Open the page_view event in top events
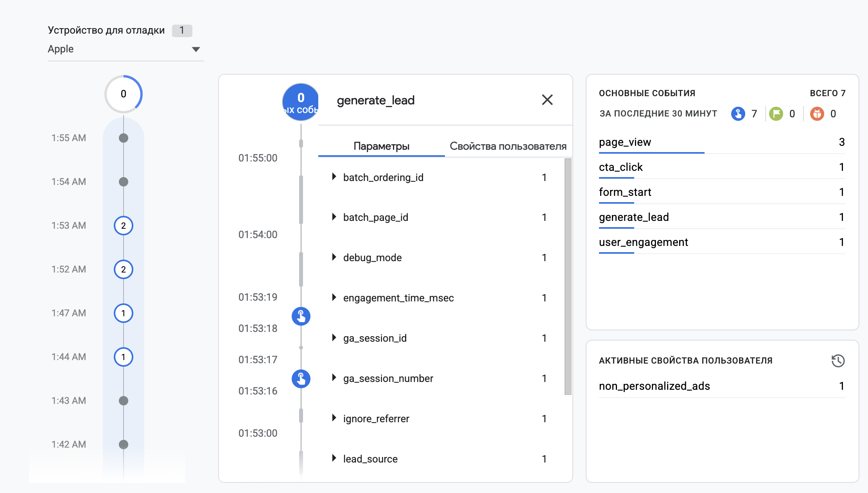The image size is (868, 493). pos(722,142)
